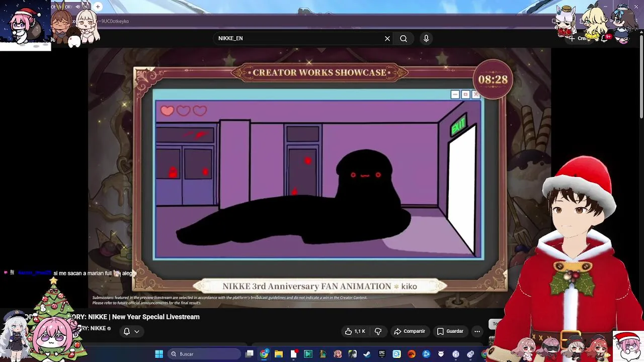Click the taskbar Buscar search box

pos(204,354)
